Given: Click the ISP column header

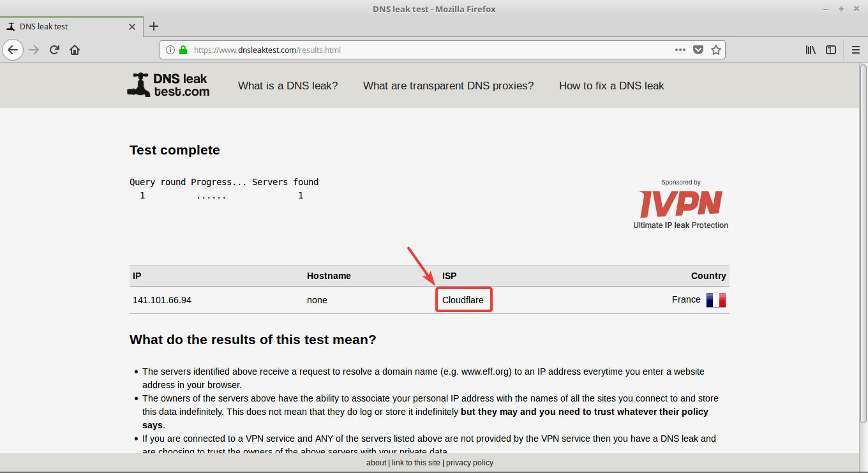Looking at the screenshot, I should click(x=449, y=276).
